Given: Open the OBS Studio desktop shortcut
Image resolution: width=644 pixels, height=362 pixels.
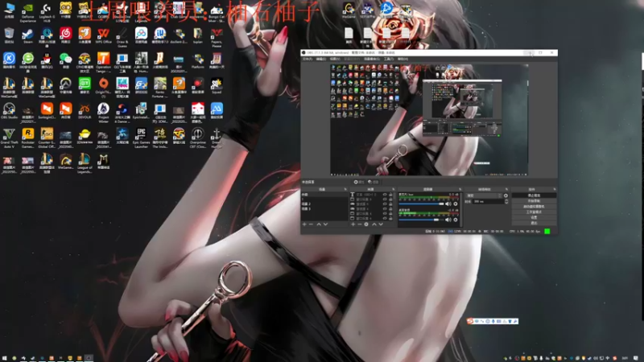Looking at the screenshot, I should click(x=9, y=112).
